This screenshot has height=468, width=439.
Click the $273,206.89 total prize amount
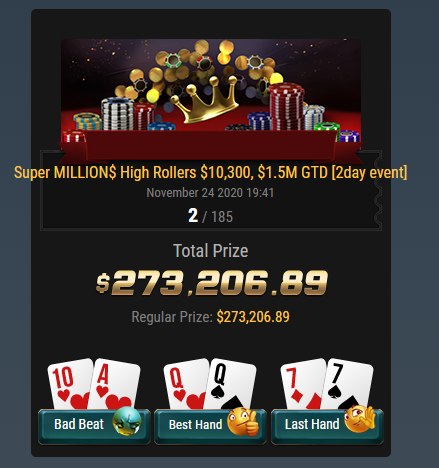[x=212, y=283]
